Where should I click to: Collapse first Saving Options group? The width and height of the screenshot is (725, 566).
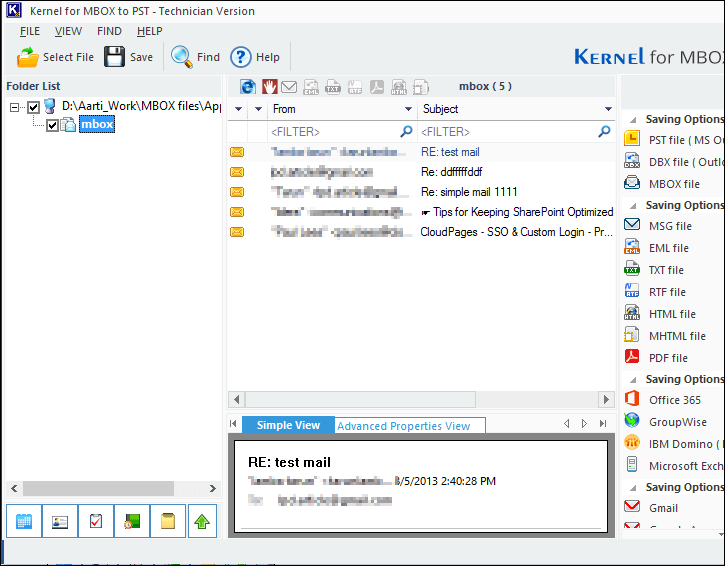coord(633,120)
